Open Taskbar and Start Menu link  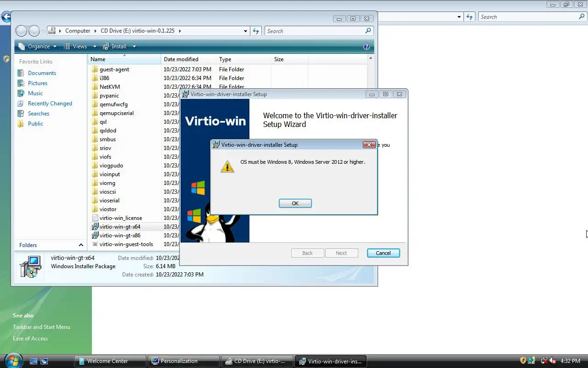tap(41, 327)
